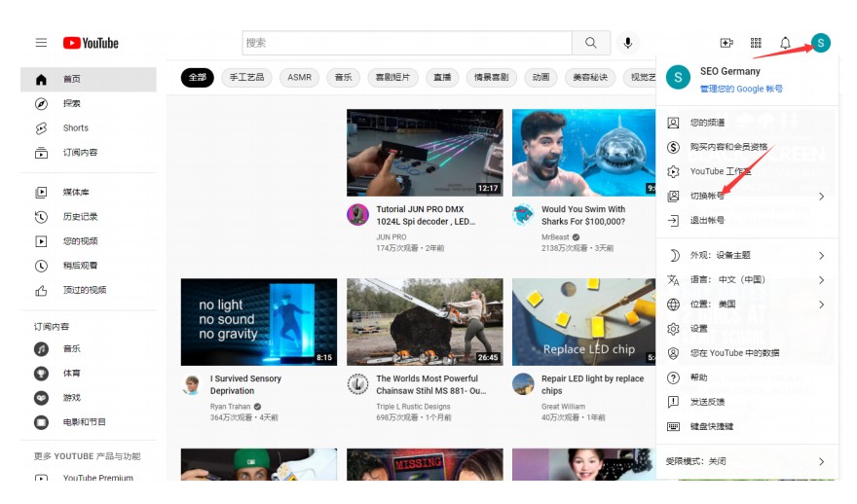The width and height of the screenshot is (857, 504).
Task: Open 设置 settings in account menu
Action: (x=747, y=329)
